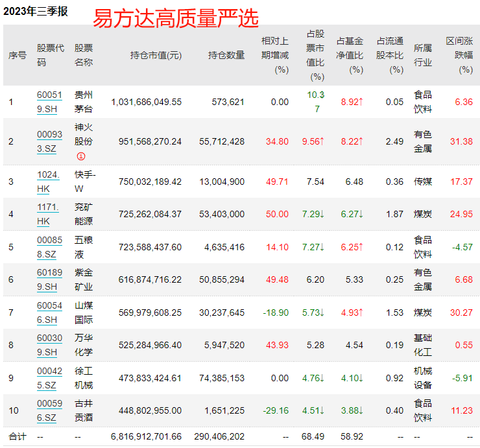Select stock name 五粮液
Viewport: 480px width, 448px height.
tap(84, 247)
